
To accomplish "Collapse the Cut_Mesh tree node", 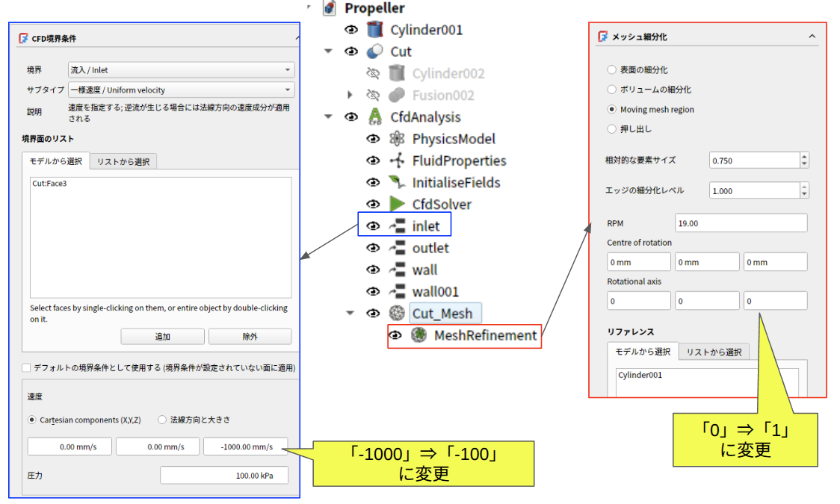I will click(349, 314).
